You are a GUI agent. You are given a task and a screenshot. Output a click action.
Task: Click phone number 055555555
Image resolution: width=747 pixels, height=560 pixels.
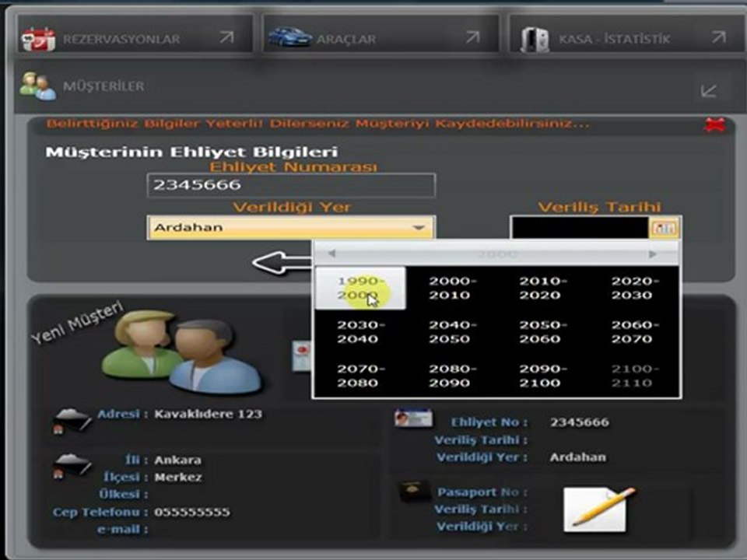tap(192, 513)
